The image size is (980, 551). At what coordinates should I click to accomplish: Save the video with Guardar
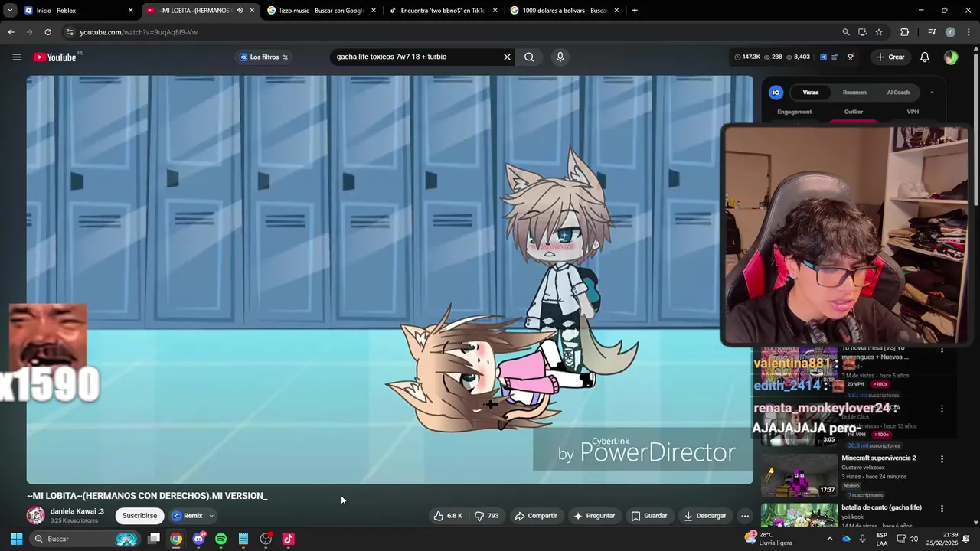point(649,516)
